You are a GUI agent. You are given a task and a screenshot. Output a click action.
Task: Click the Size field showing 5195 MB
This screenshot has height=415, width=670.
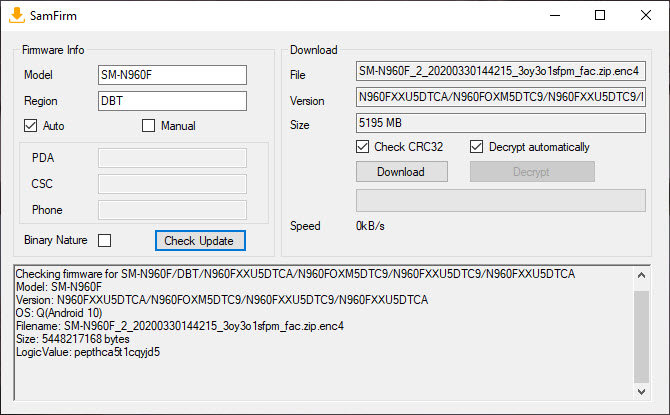tap(501, 123)
